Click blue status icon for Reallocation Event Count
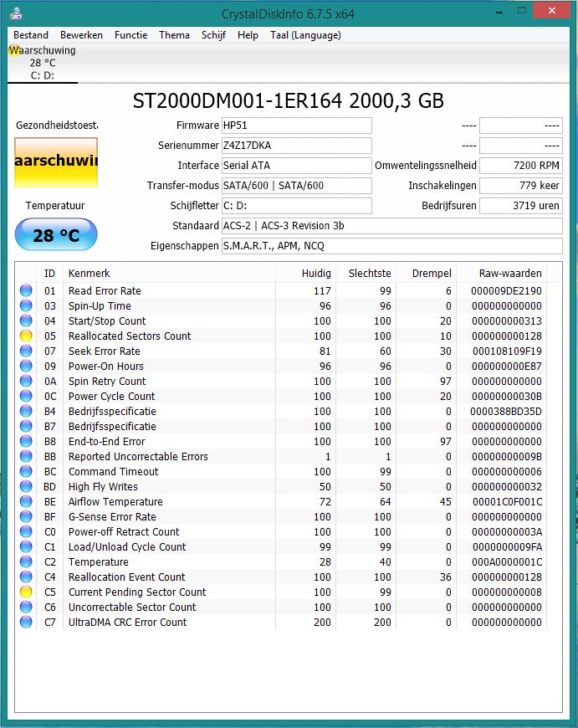Screen dimensions: 578x728 click(x=26, y=577)
